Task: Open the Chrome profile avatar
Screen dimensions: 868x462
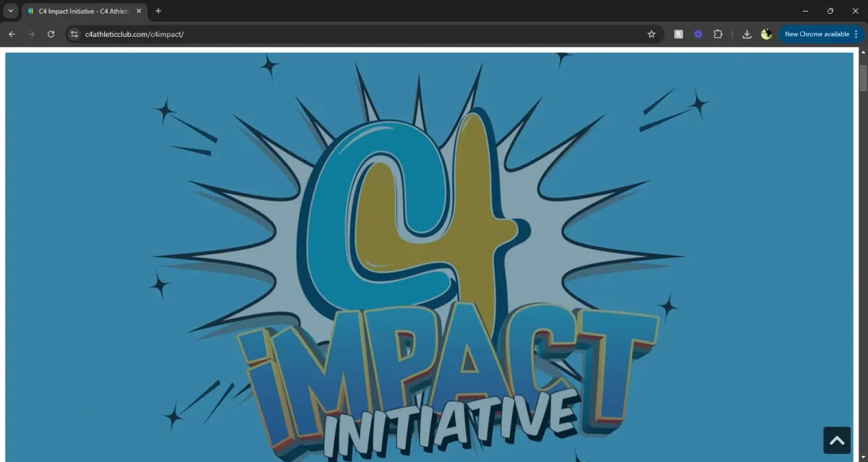Action: point(766,34)
